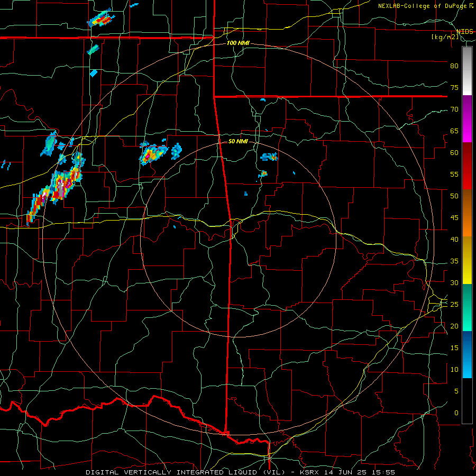
Task: Click the scale value 40
Action: [x=454, y=239]
